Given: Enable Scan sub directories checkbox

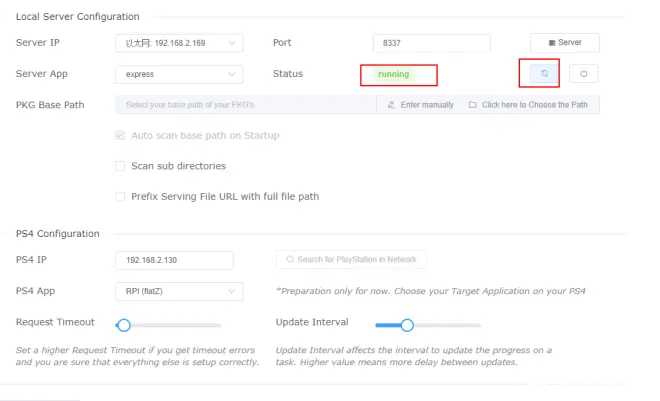Looking at the screenshot, I should pyautogui.click(x=120, y=166).
